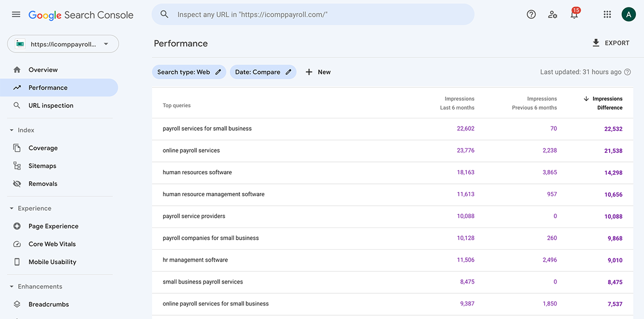The height and width of the screenshot is (319, 644).
Task: Open the notifications bell with 15 alerts
Action: [x=574, y=14]
